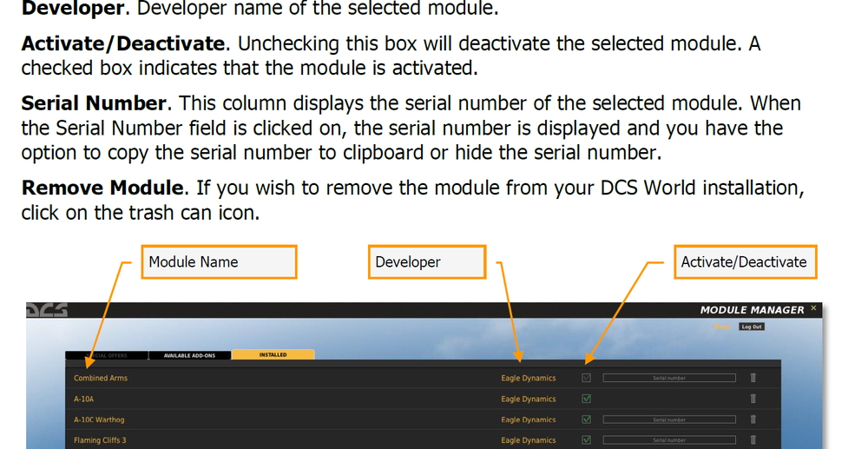868x449 pixels.
Task: Click the trash icon in A-10C Warthog row
Action: [753, 419]
